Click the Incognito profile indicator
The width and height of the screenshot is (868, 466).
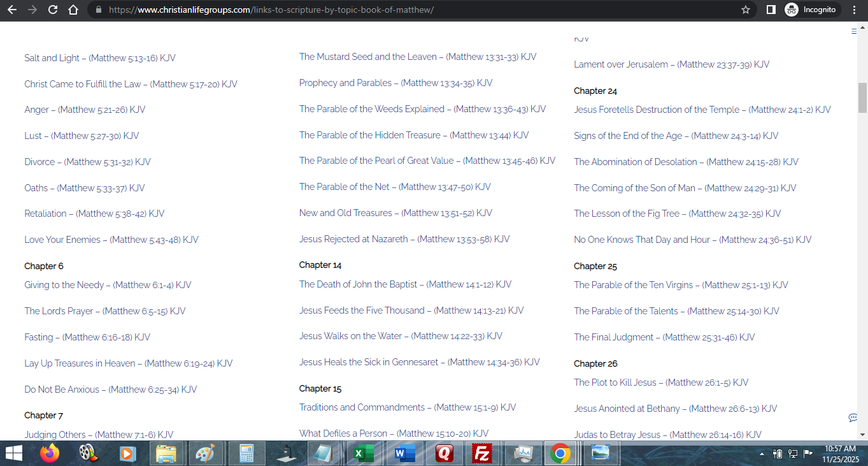point(811,10)
